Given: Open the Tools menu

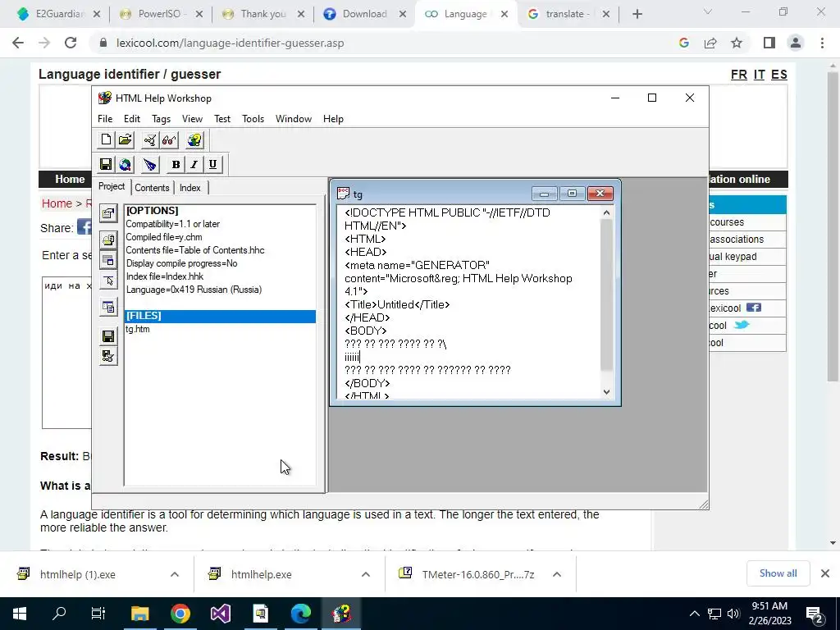Looking at the screenshot, I should click(253, 119).
